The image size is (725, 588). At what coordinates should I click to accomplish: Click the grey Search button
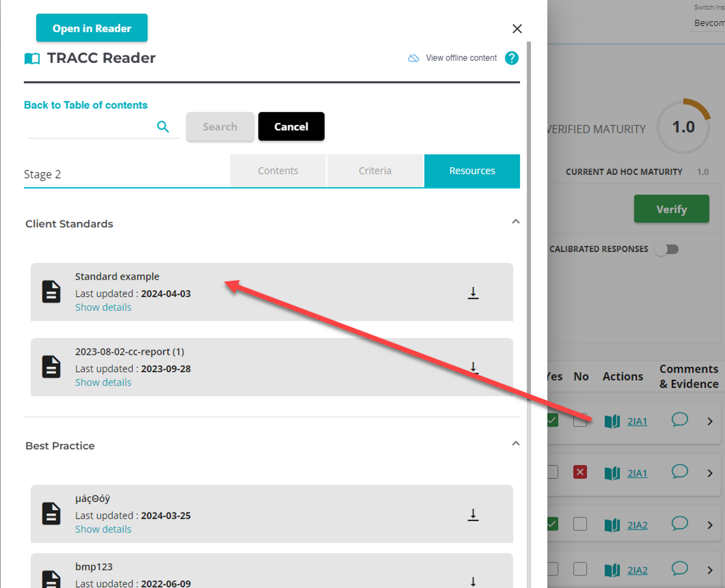click(220, 127)
